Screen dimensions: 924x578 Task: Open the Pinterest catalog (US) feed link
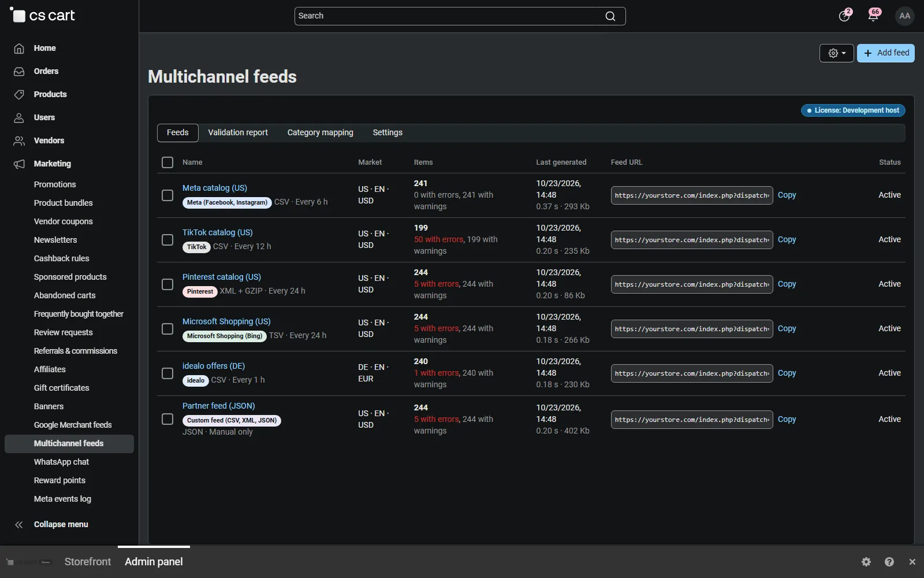click(x=222, y=277)
